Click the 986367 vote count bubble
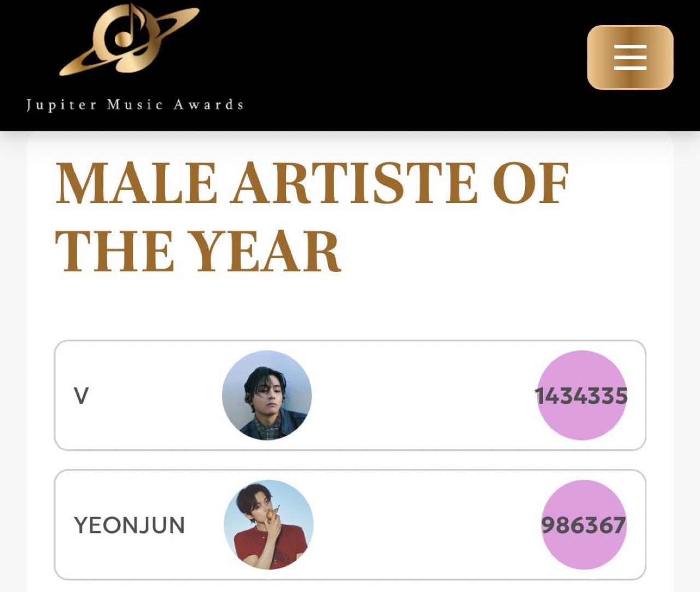700x592 pixels. [x=584, y=525]
